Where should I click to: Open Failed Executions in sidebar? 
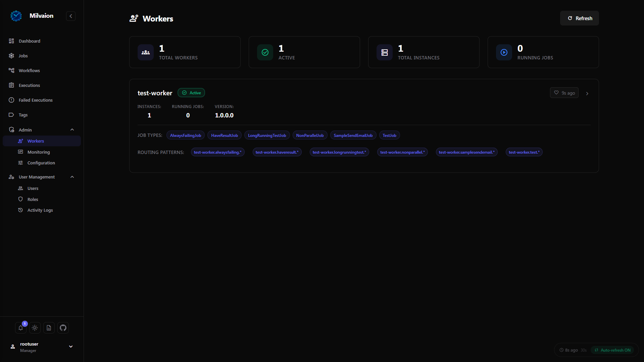36,100
